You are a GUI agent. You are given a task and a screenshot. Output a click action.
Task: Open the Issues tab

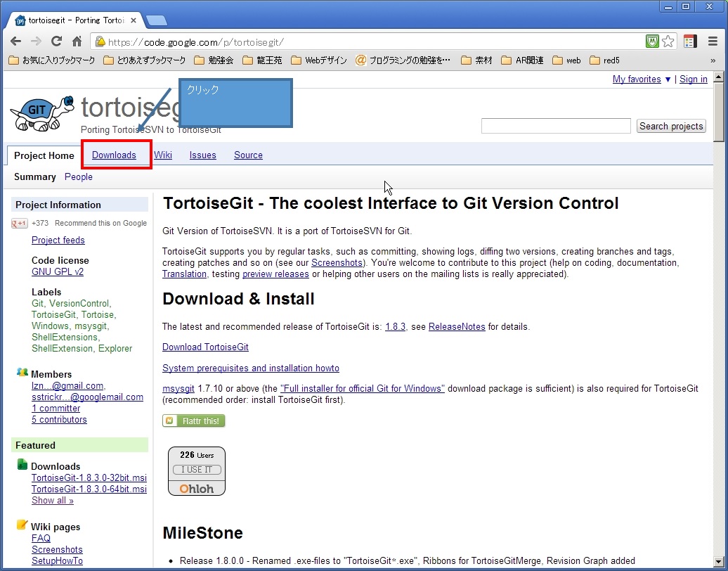click(203, 155)
